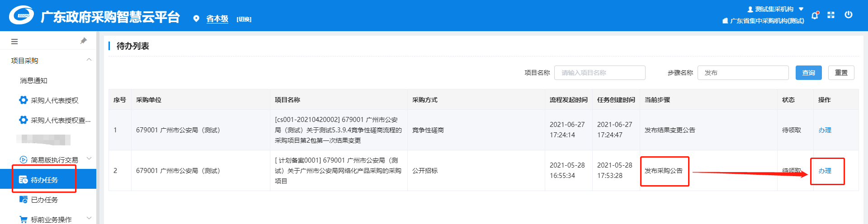Click the 查询 search button
868x224 pixels.
[808, 73]
